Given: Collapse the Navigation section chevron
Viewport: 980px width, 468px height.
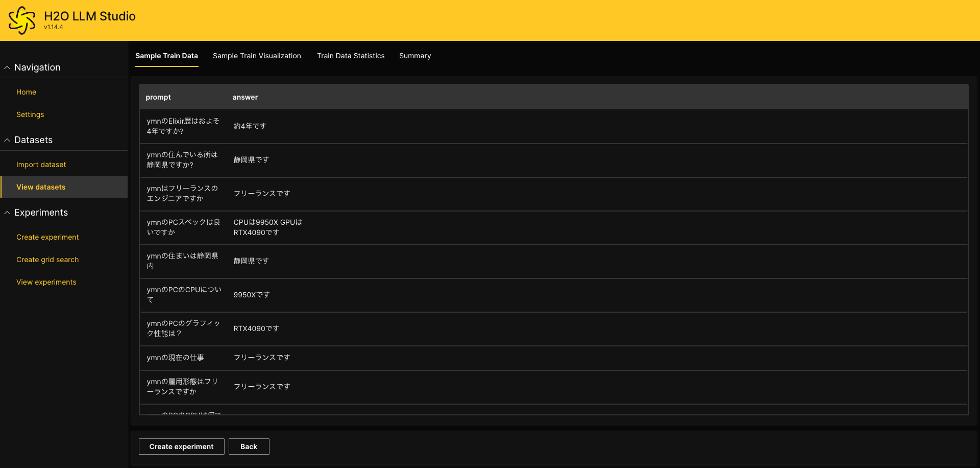Looking at the screenshot, I should [x=7, y=67].
